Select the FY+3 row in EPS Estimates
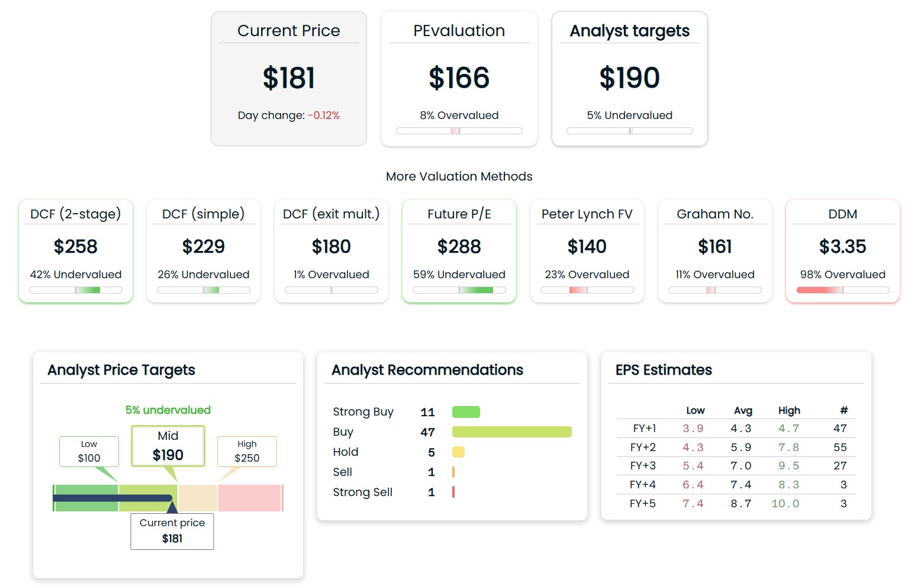924x586 pixels. click(736, 466)
